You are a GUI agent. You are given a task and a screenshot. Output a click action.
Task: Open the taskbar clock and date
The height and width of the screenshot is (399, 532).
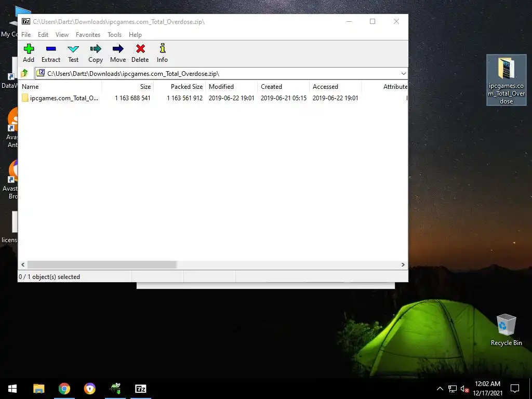coord(487,389)
